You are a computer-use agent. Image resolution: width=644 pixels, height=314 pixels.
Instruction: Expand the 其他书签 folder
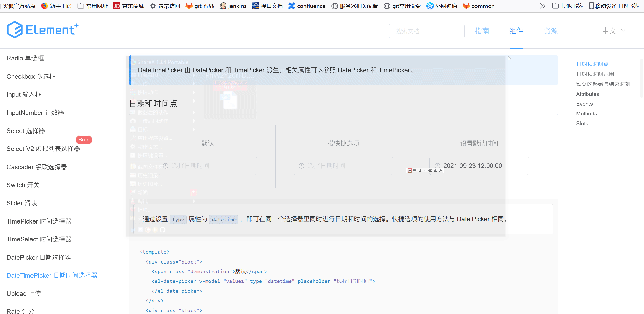click(x=567, y=6)
